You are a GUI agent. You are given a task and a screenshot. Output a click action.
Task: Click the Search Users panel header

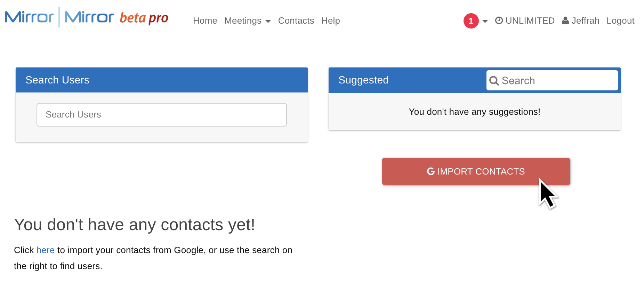[x=162, y=80]
